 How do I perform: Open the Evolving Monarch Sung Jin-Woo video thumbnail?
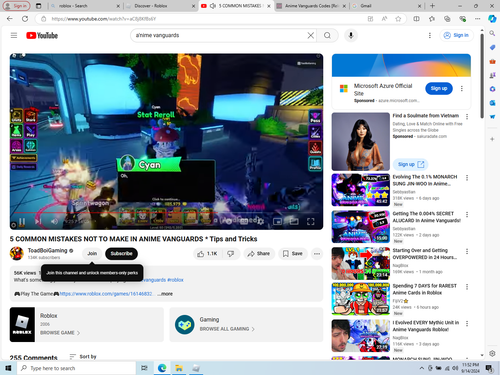tap(361, 190)
